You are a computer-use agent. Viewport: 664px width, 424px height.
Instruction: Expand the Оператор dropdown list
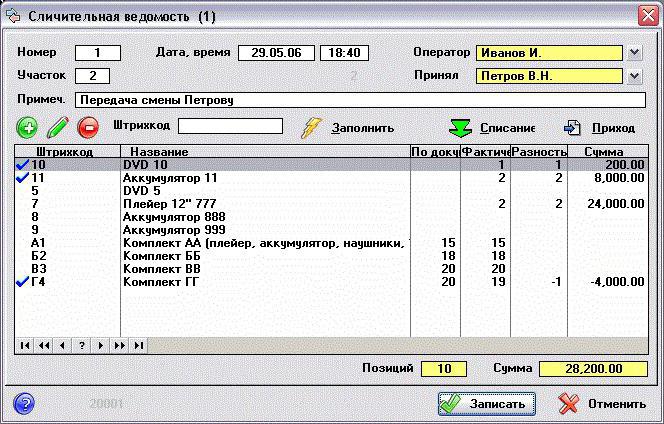point(635,52)
